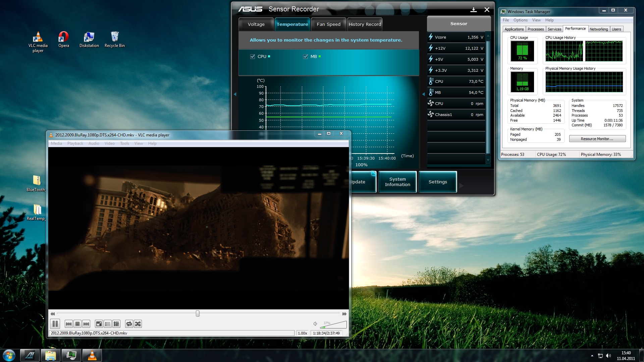Mute VLC audio via speaker icon

[315, 324]
